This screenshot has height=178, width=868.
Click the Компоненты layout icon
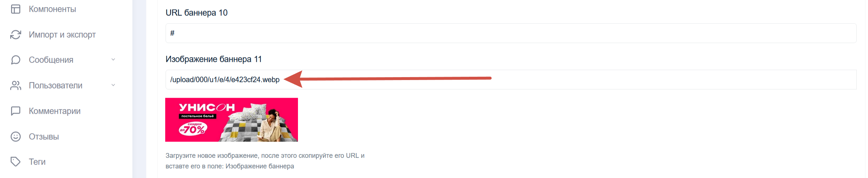click(x=16, y=9)
